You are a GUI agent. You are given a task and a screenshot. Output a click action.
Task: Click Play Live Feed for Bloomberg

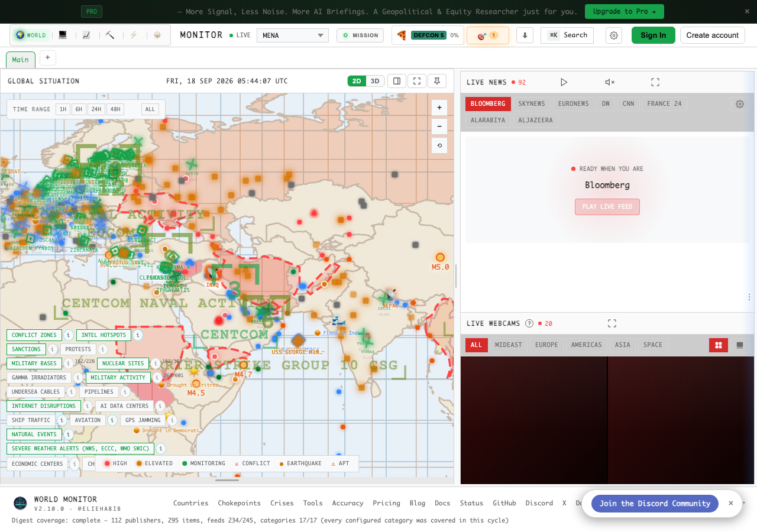pos(607,207)
